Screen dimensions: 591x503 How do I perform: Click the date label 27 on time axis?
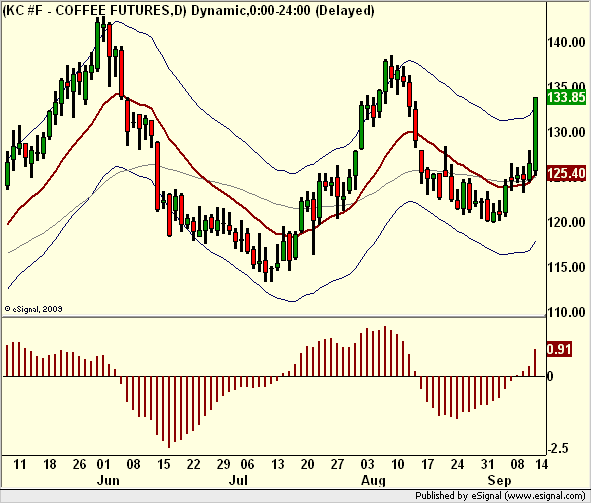337,464
